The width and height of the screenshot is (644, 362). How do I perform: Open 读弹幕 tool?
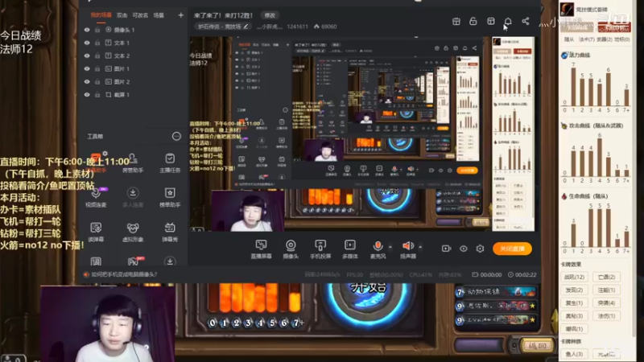tap(96, 232)
